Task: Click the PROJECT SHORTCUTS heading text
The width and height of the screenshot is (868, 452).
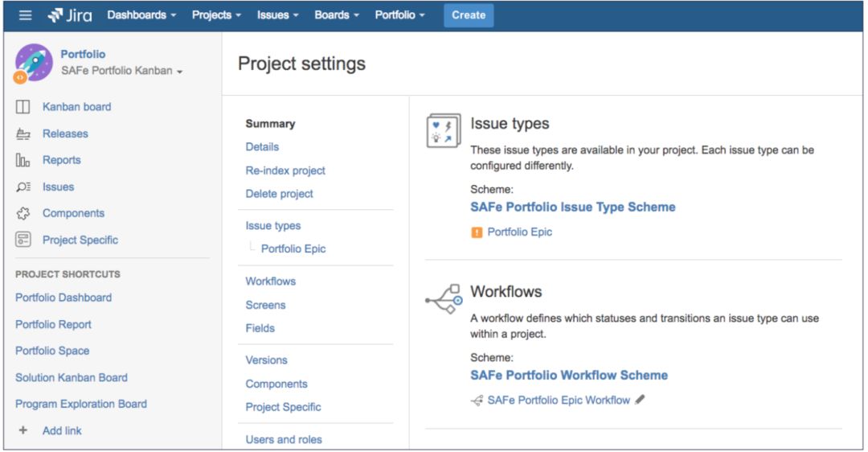Action: click(x=68, y=274)
